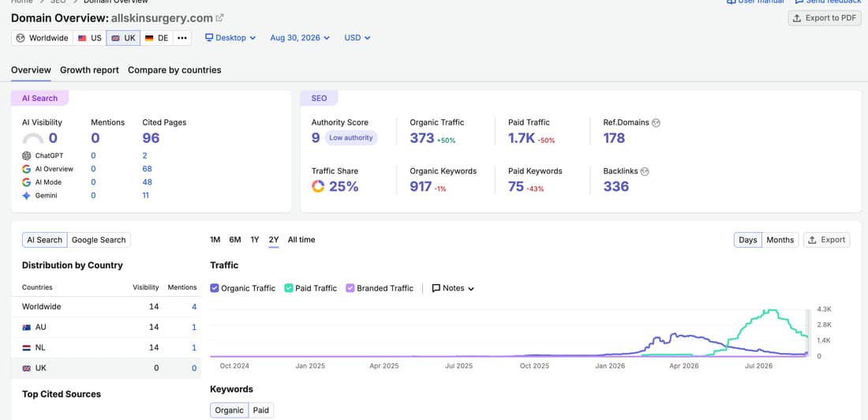Open the three-dots more countries menu

182,38
